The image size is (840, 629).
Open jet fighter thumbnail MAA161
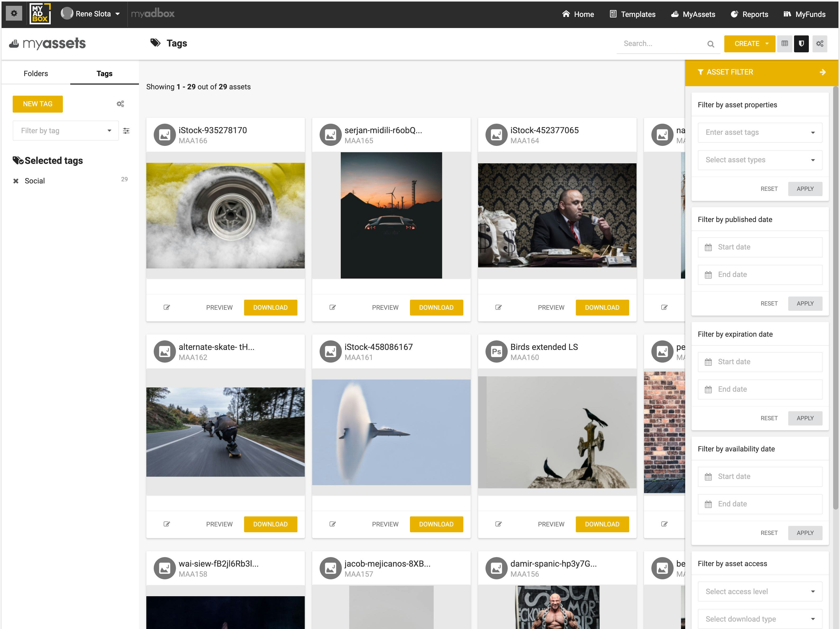(391, 432)
